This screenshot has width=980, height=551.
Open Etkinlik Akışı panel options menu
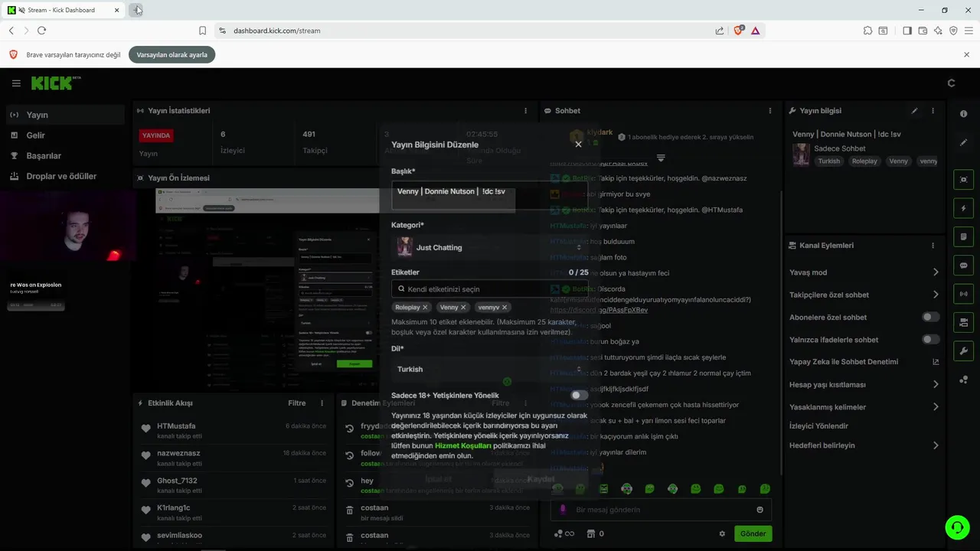(322, 403)
